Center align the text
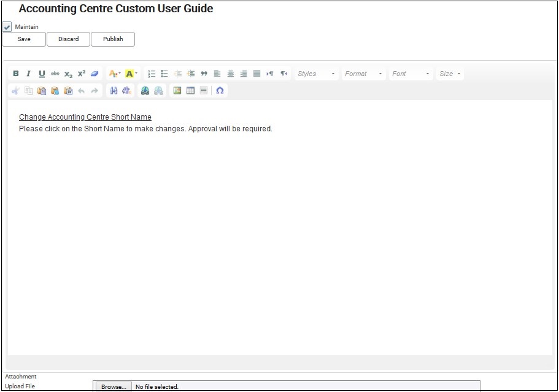Viewport: 559px width, 392px height. (230, 74)
